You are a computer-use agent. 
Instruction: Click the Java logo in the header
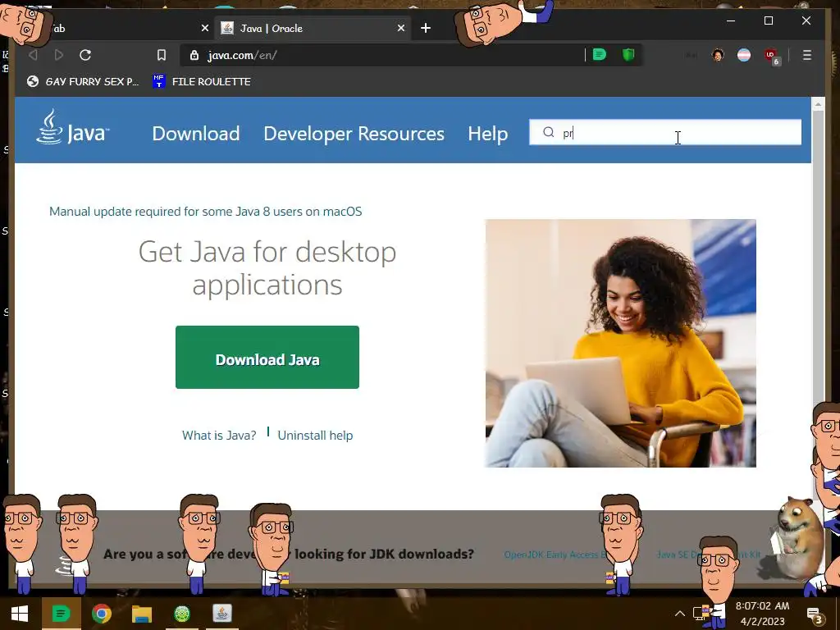pyautogui.click(x=73, y=127)
